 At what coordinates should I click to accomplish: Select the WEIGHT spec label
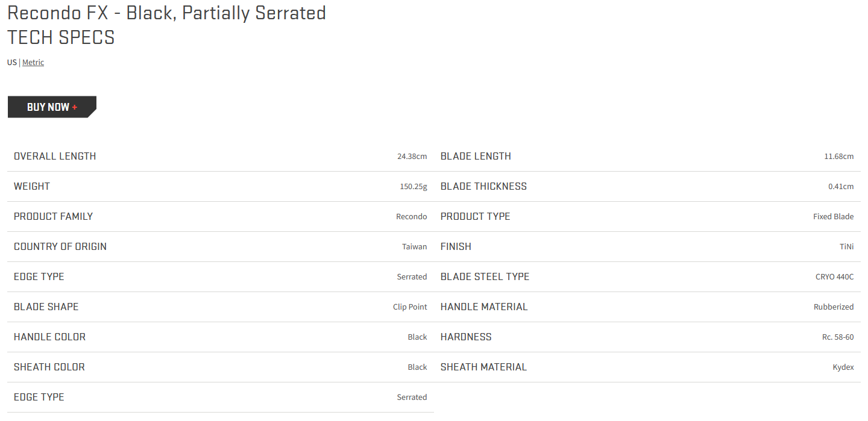tap(32, 186)
